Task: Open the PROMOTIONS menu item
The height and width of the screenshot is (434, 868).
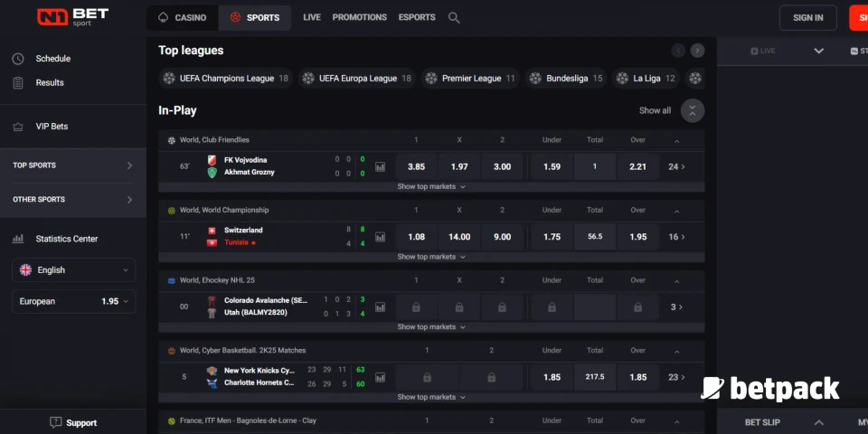Action: pos(359,18)
